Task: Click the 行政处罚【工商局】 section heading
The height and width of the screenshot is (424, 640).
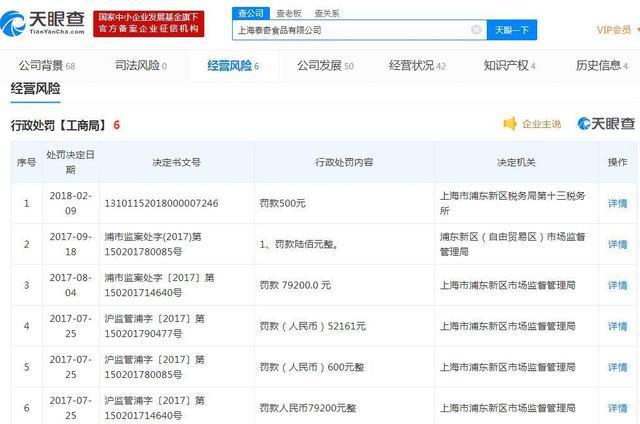Action: point(59,125)
